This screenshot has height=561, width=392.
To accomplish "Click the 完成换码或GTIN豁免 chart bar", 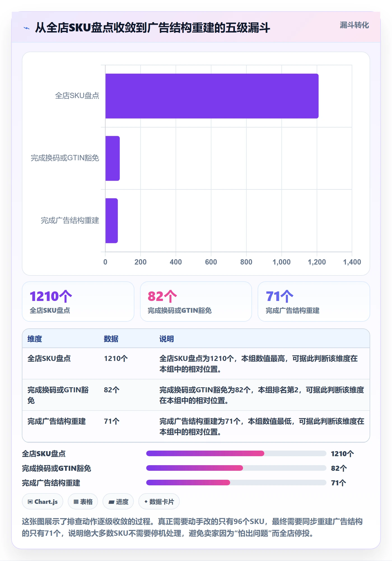I will (113, 158).
